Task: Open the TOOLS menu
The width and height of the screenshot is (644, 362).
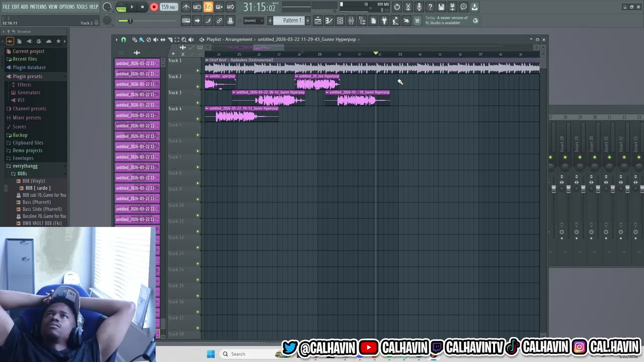Action: [x=82, y=7]
